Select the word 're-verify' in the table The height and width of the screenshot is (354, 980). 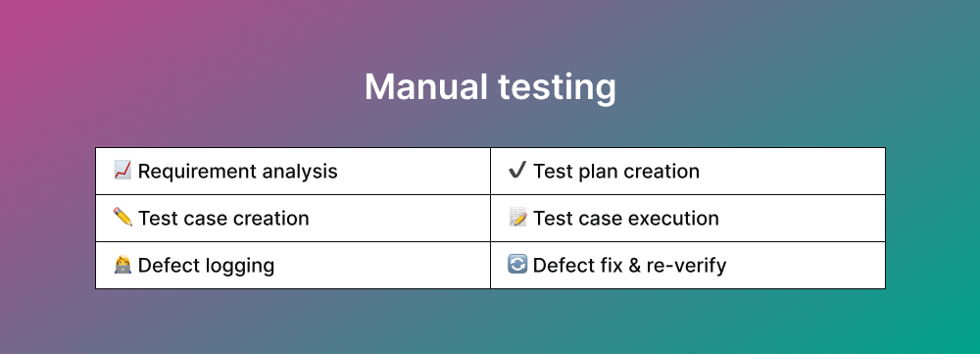point(686,267)
